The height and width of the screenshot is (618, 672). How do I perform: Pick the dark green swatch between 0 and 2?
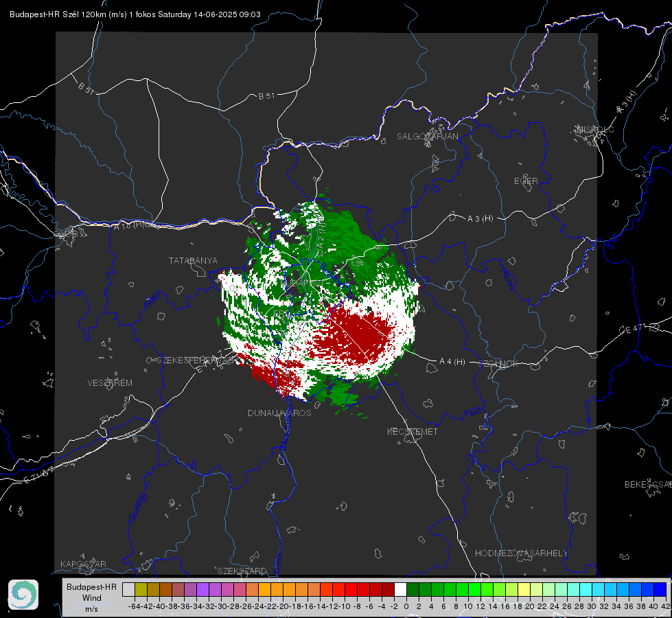coord(413,589)
